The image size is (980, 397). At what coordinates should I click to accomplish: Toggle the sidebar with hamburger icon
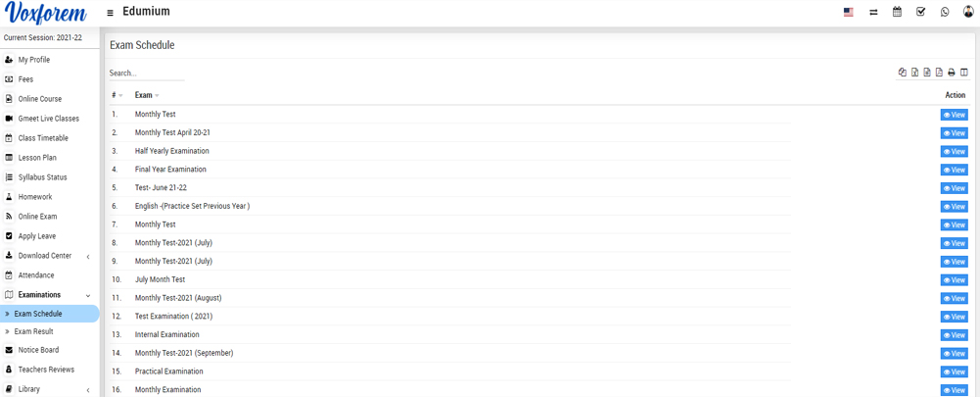[x=110, y=13]
